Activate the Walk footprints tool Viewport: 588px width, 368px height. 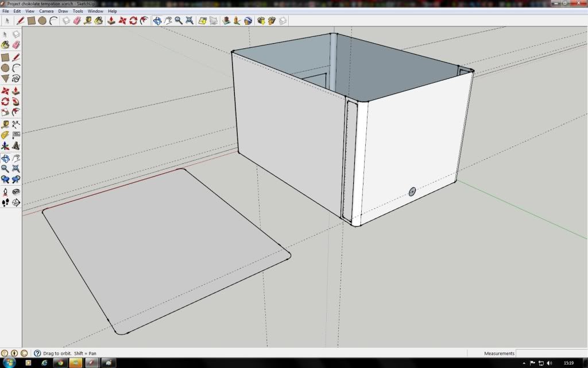[5, 203]
